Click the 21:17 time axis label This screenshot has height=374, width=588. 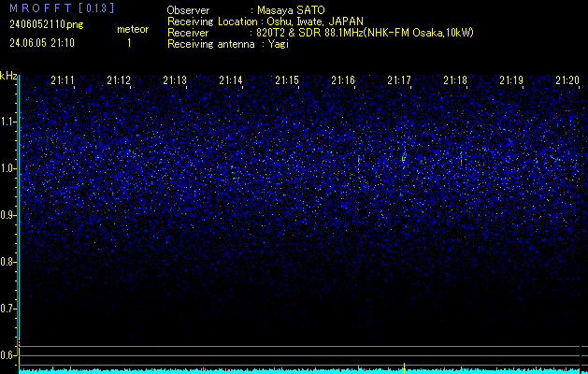pos(399,80)
